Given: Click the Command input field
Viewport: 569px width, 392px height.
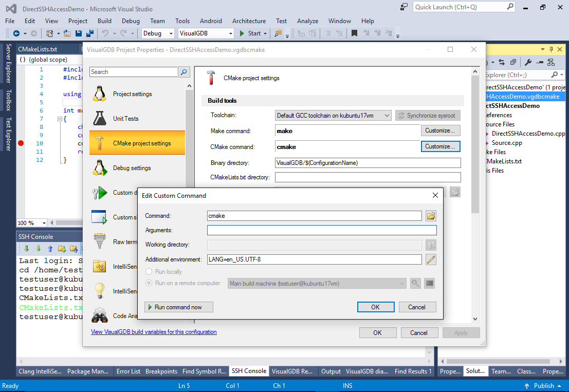Looking at the screenshot, I should [314, 216].
